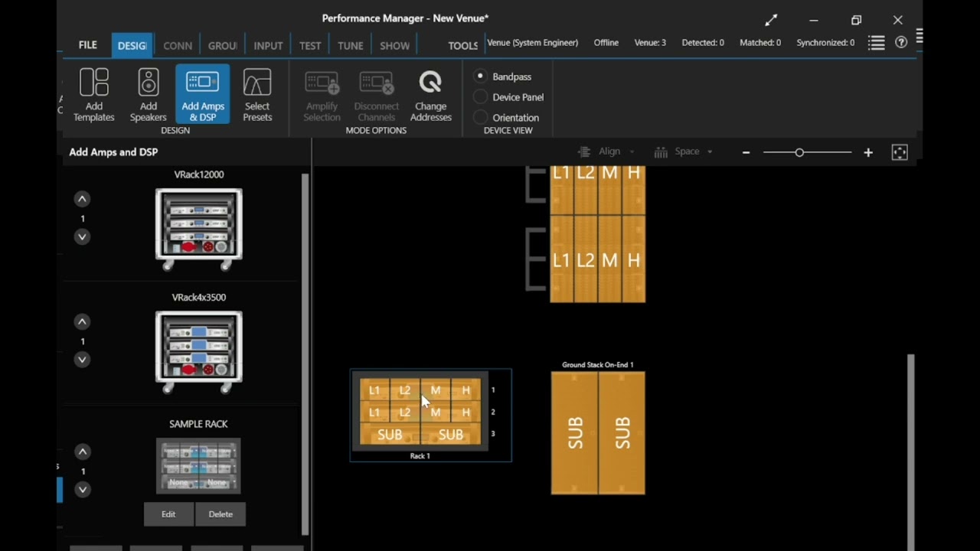Viewport: 980px width, 551px height.
Task: Open Change Addresses option
Action: tap(431, 95)
